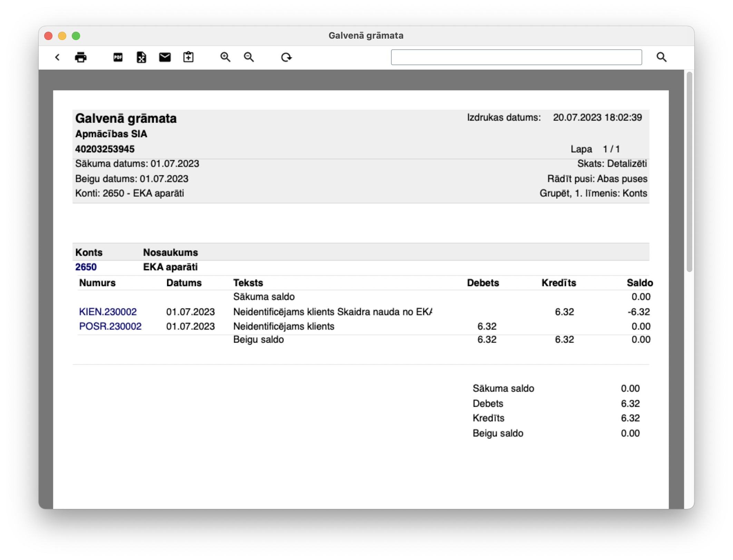
Task: Click the 'Saldo' column header
Action: point(640,283)
